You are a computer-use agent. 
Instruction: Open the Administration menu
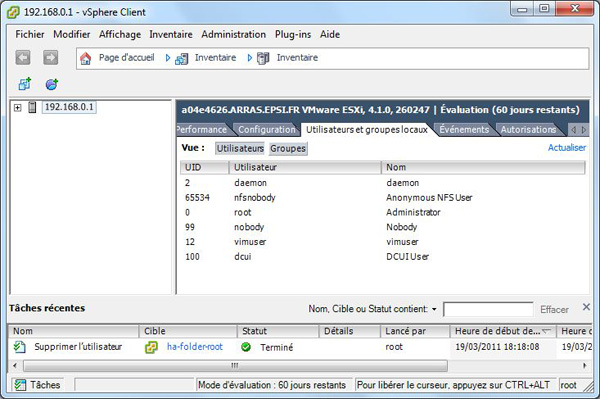(x=233, y=34)
